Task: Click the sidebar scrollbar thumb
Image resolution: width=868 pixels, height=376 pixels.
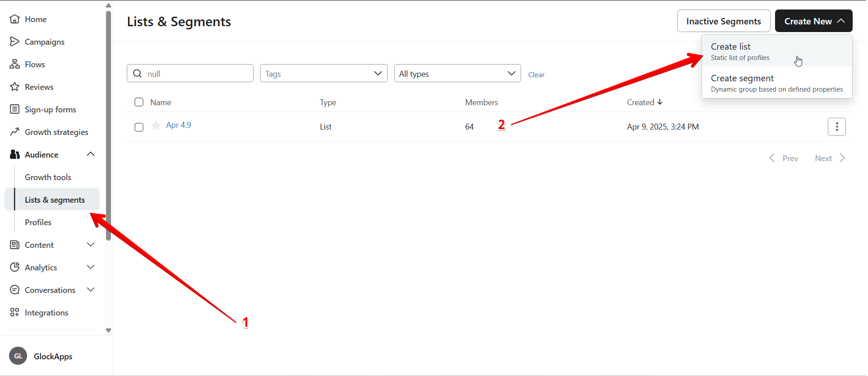Action: point(108,125)
